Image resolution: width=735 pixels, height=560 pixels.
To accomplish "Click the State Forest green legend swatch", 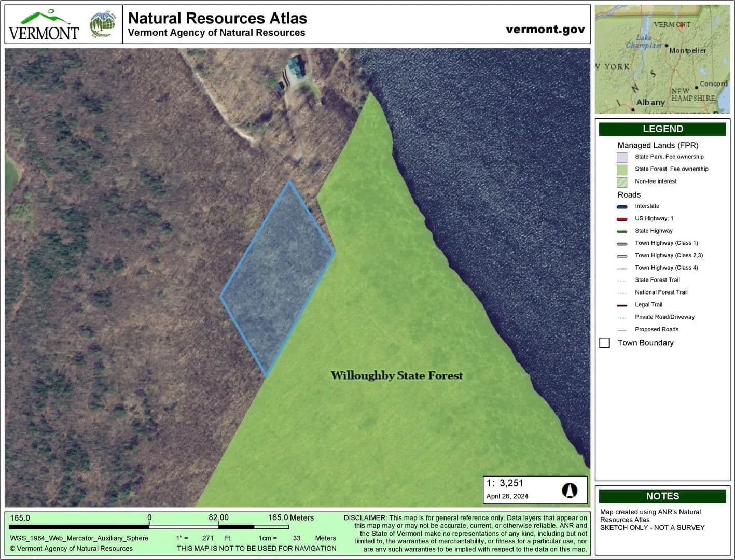I will point(622,170).
